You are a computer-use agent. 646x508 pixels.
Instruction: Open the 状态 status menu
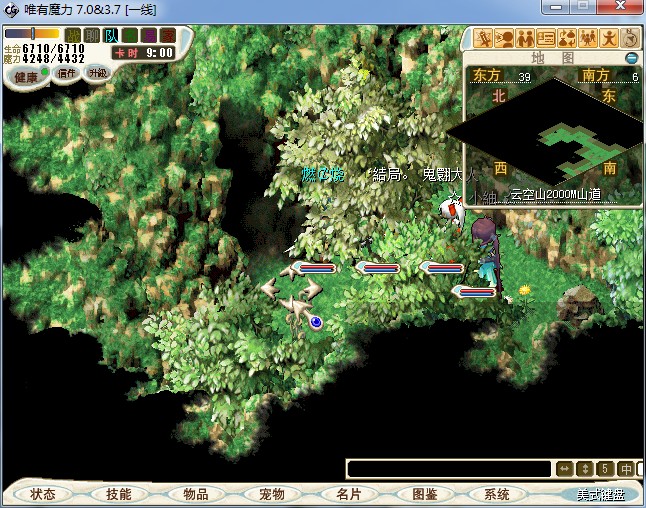coord(43,494)
